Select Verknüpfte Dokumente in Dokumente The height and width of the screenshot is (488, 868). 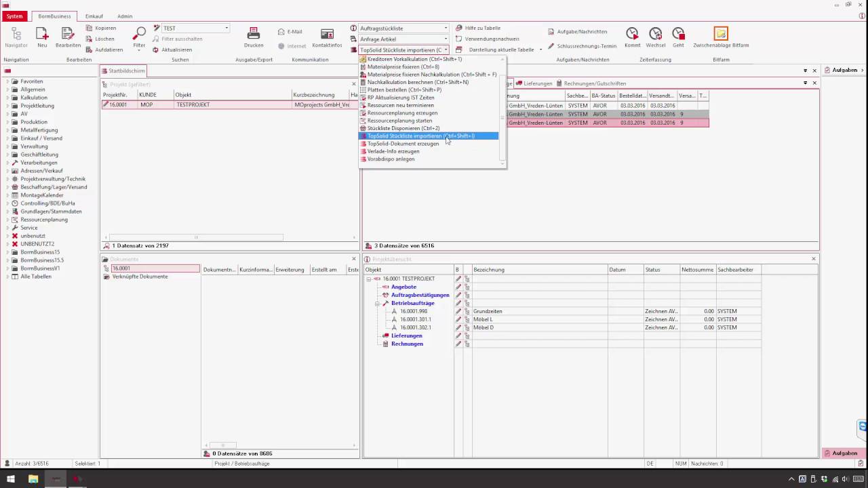(140, 277)
